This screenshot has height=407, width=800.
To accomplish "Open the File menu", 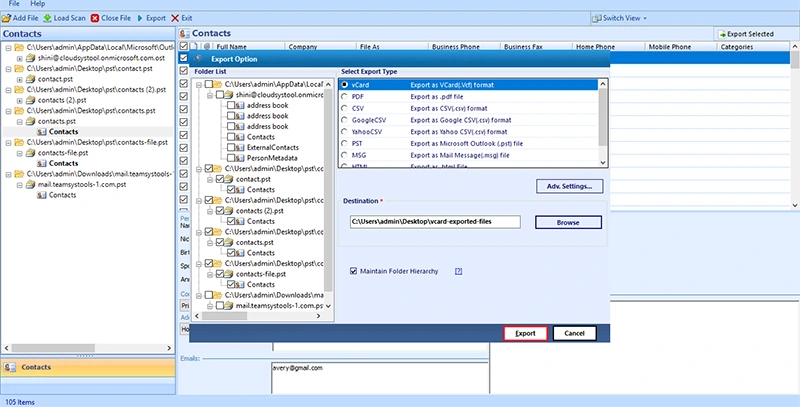I will point(14,4).
